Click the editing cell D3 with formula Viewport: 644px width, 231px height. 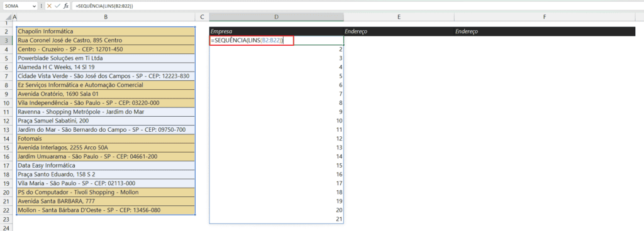pos(277,40)
